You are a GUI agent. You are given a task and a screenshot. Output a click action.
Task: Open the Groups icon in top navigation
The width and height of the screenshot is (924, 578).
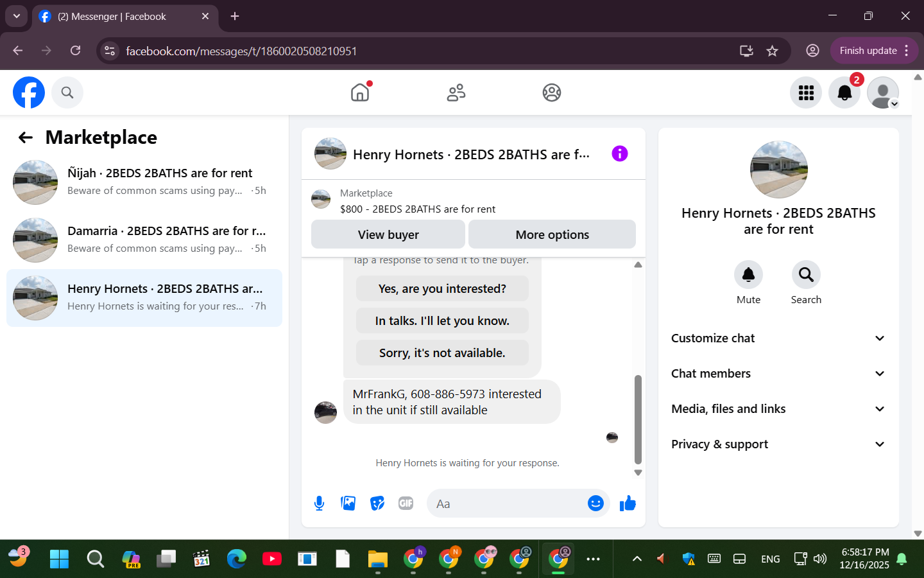[x=552, y=92]
